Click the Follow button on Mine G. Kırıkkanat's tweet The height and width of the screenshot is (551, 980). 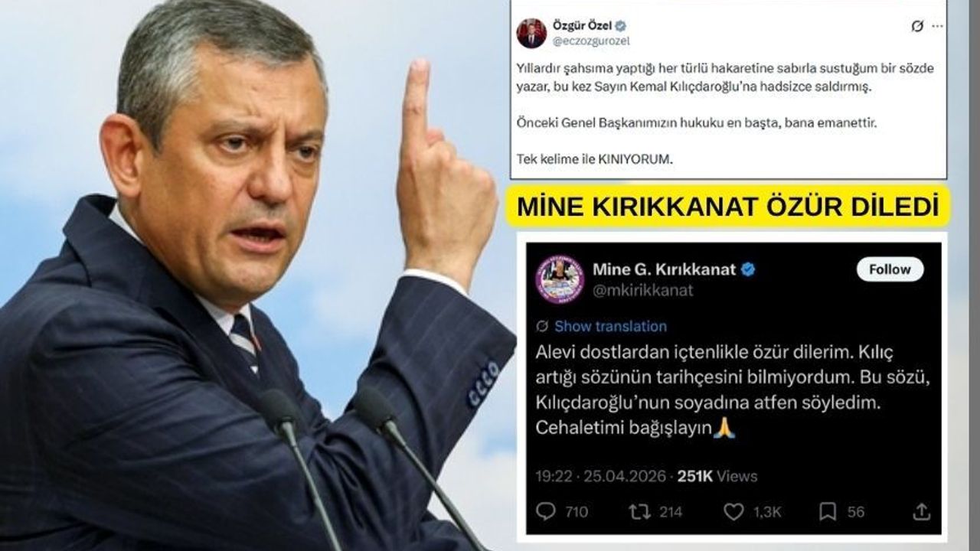[890, 269]
